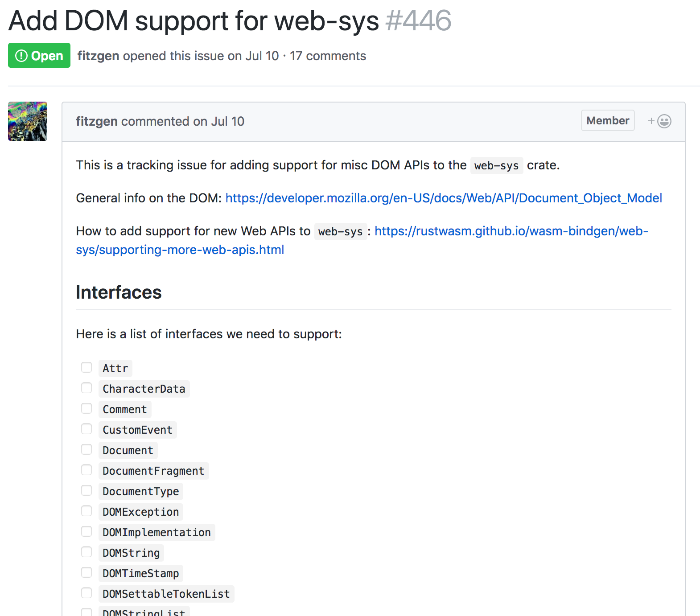Check the Document checkbox
The height and width of the screenshot is (616, 700).
click(86, 449)
